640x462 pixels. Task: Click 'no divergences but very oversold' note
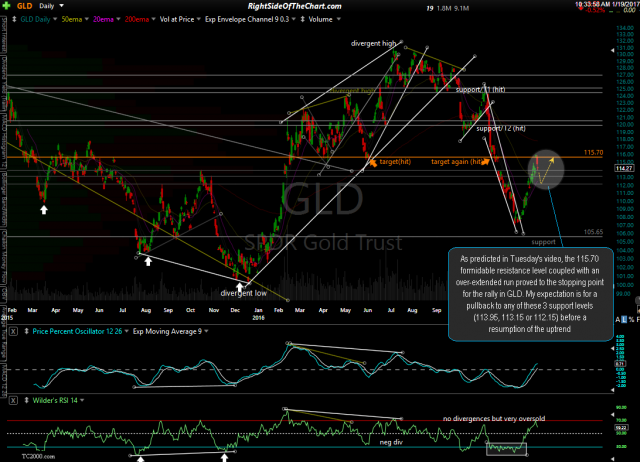(x=494, y=418)
